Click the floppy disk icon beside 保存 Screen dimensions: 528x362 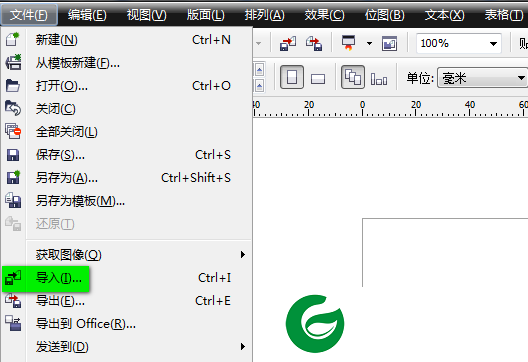[13, 155]
